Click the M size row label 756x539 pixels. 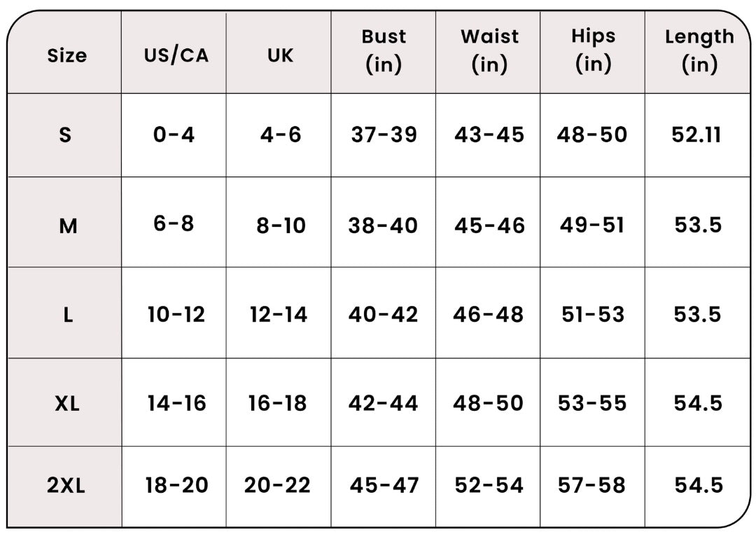click(68, 225)
